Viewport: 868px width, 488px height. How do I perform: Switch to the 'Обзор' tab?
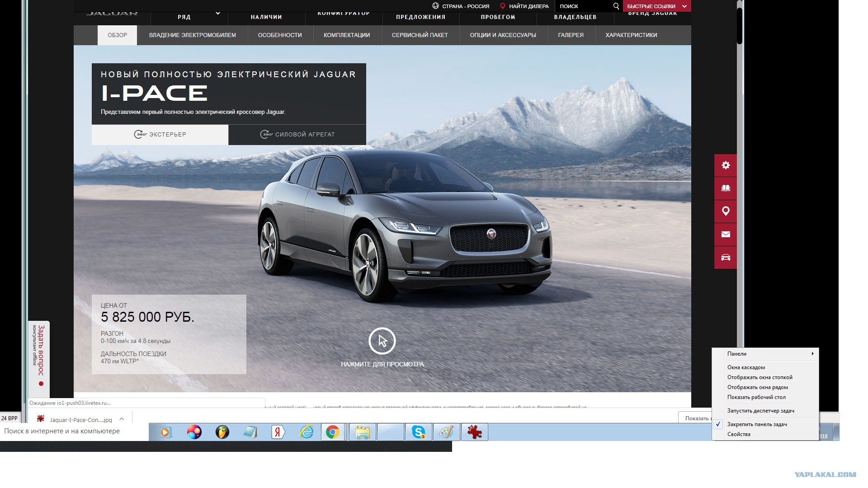click(x=117, y=35)
